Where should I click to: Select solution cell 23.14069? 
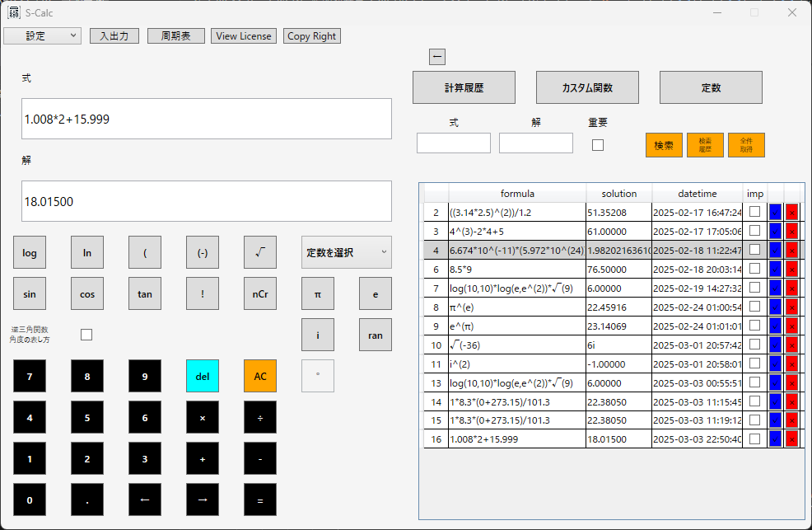coord(618,326)
